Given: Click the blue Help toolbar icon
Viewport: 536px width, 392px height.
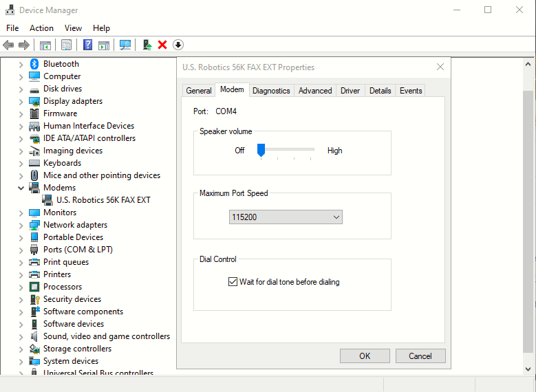Looking at the screenshot, I should pos(88,45).
